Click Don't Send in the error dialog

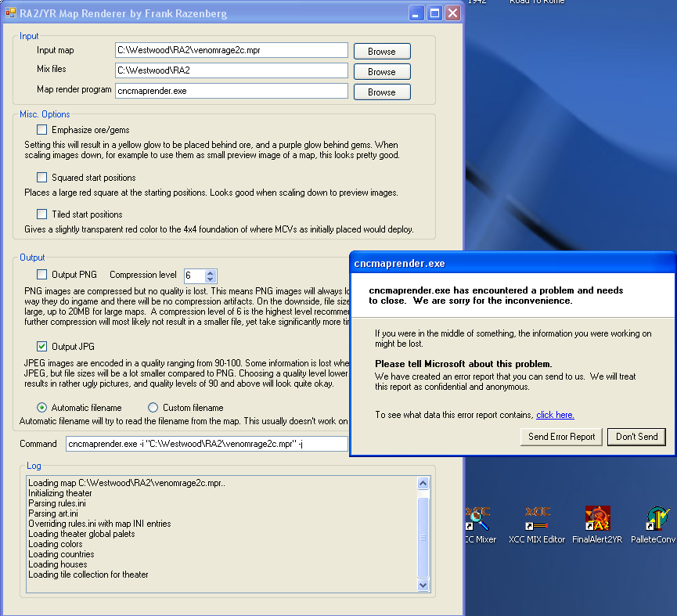tap(637, 437)
